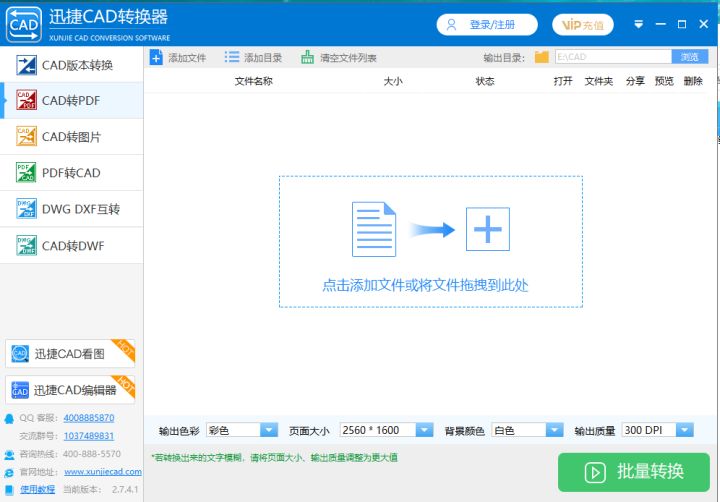Expand the 背景颜色 dropdown arrow

[x=554, y=430]
